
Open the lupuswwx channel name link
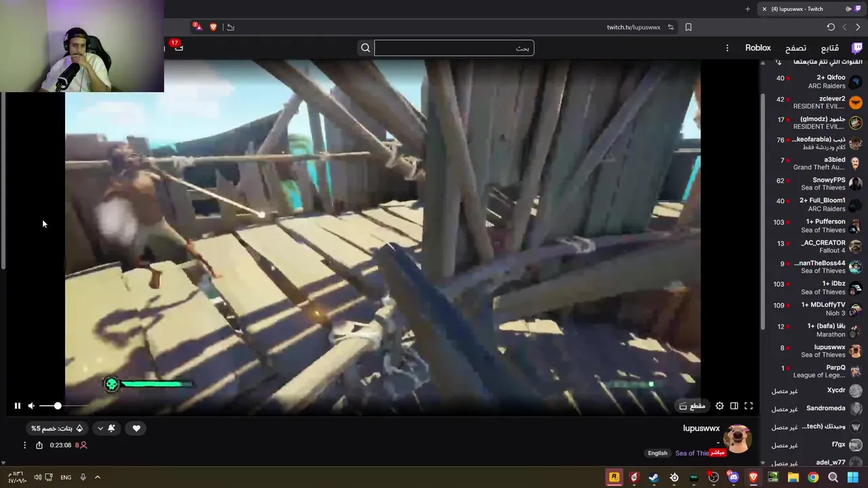[x=701, y=428]
